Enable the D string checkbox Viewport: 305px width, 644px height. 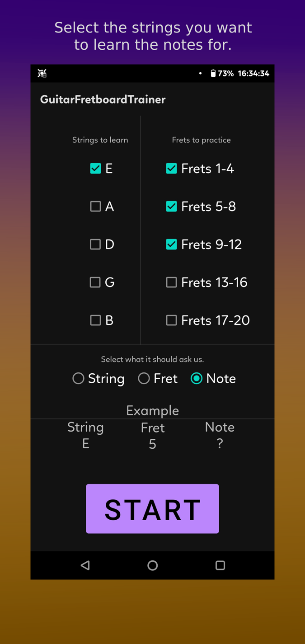pyautogui.click(x=95, y=244)
